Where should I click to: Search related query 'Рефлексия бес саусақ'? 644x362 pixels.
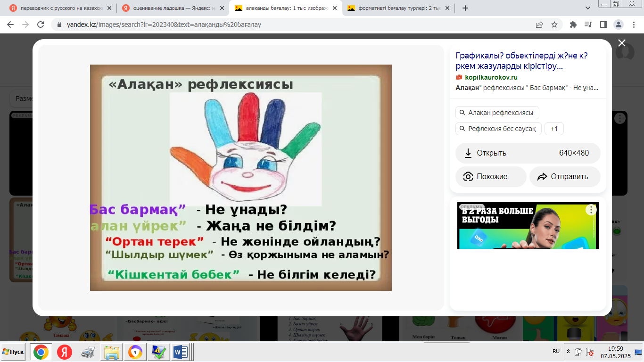[x=498, y=129]
